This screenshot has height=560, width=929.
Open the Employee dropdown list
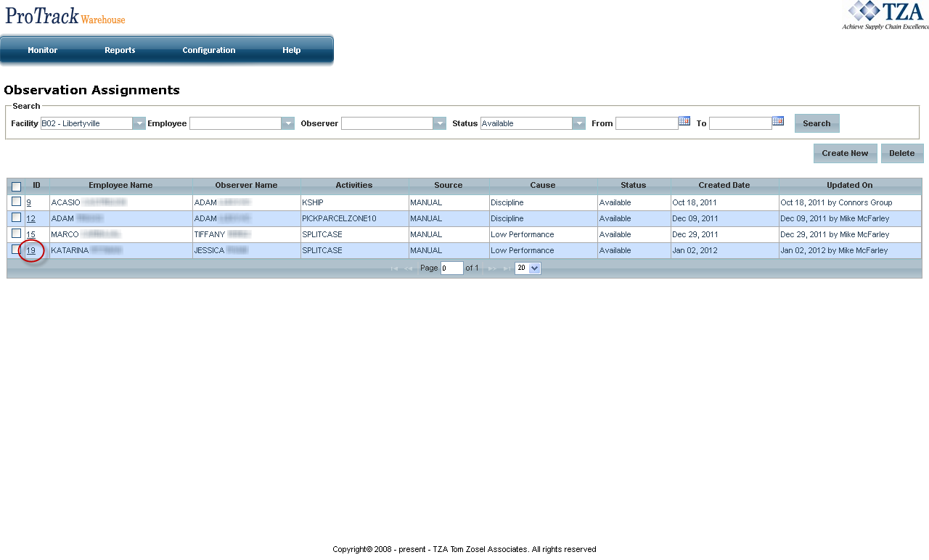287,123
